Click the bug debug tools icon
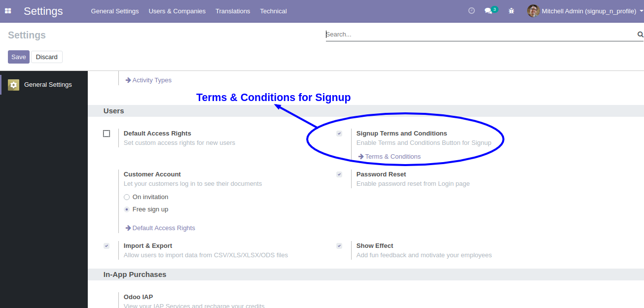This screenshot has width=644, height=308. (x=511, y=11)
